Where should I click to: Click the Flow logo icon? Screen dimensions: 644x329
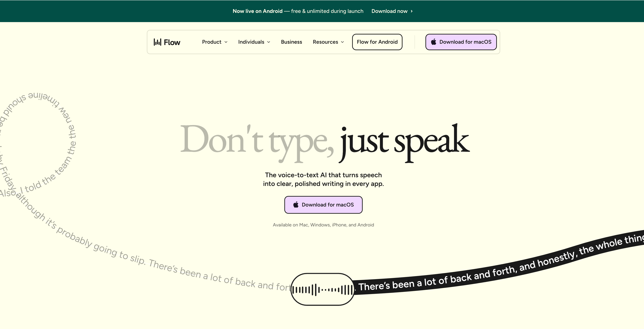(157, 42)
